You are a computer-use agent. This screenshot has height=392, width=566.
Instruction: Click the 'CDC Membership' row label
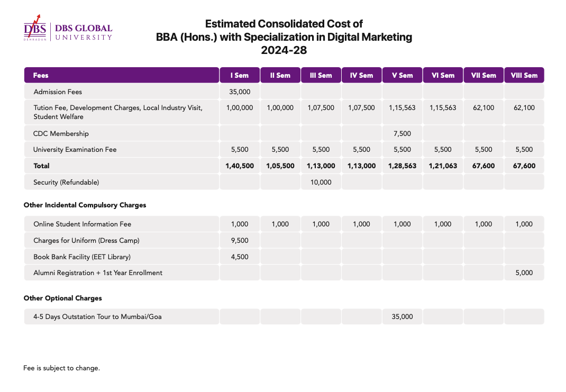coord(61,133)
